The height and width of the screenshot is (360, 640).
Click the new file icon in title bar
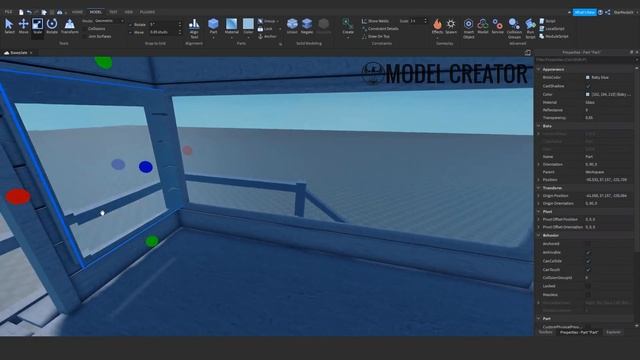pyautogui.click(x=21, y=12)
